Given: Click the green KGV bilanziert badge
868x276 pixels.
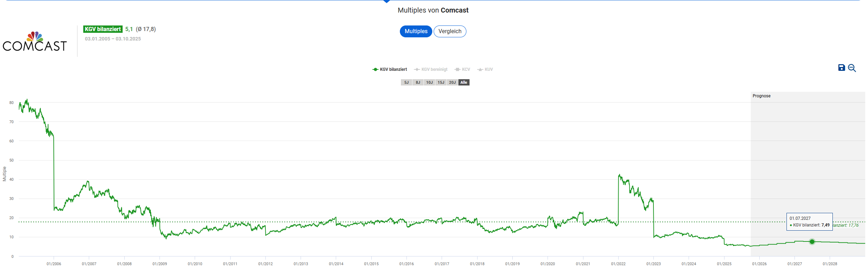Looking at the screenshot, I should tap(103, 29).
